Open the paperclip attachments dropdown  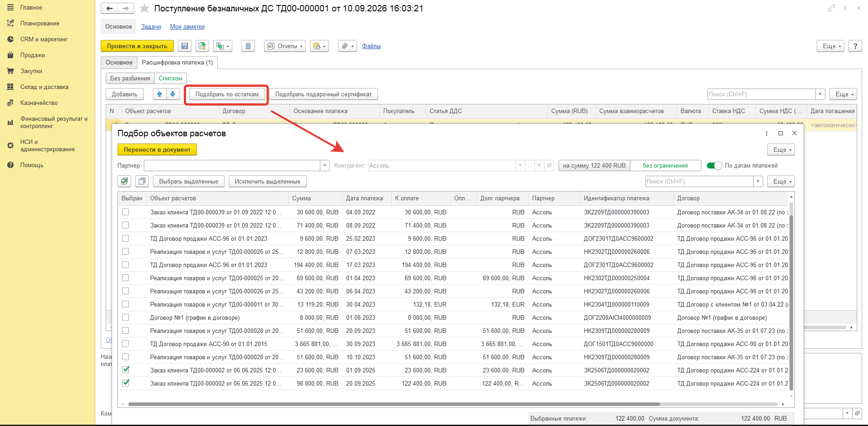[348, 46]
